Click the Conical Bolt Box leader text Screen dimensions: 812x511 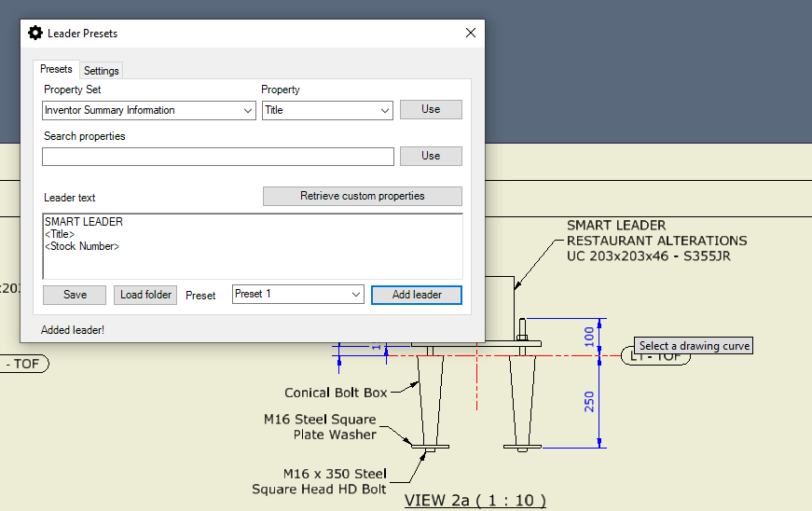(x=336, y=393)
